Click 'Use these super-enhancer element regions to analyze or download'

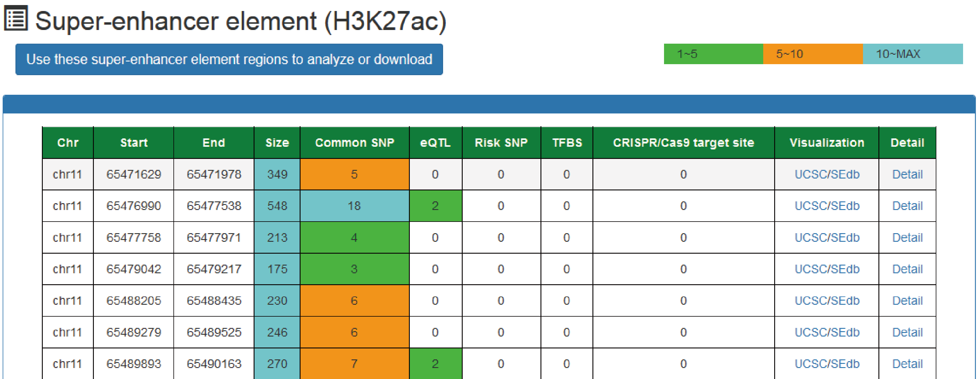pos(229,59)
